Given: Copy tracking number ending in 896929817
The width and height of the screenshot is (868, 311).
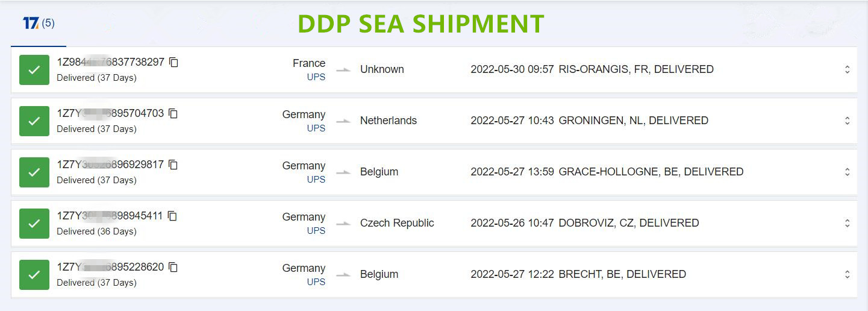Looking at the screenshot, I should 173,165.
